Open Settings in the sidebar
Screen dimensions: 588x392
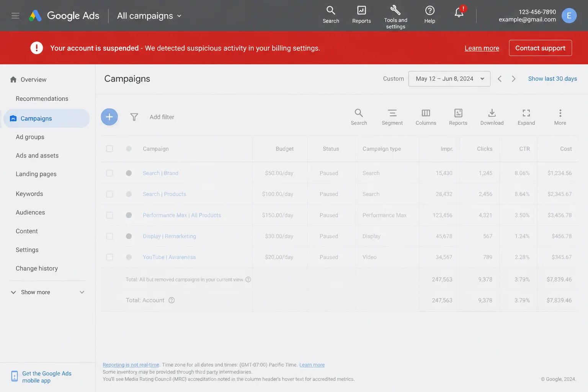27,250
